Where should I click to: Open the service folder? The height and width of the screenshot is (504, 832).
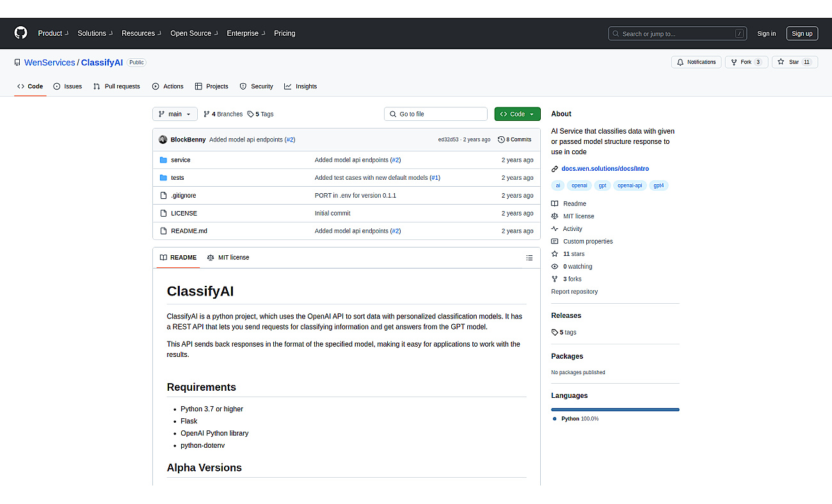click(x=180, y=160)
